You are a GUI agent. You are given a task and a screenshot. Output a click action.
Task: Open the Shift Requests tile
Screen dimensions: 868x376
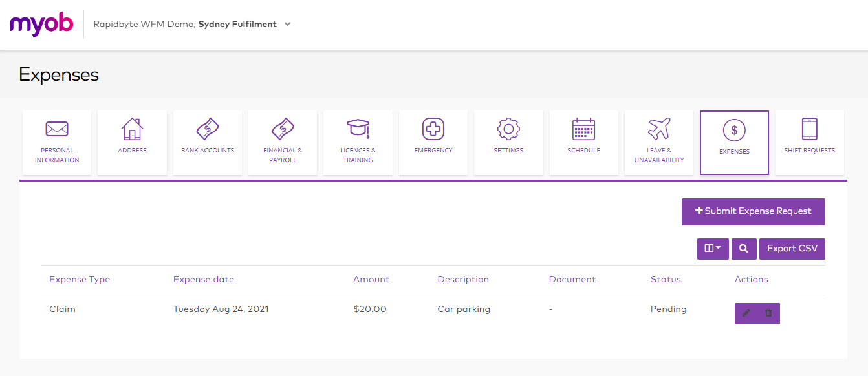click(x=809, y=142)
